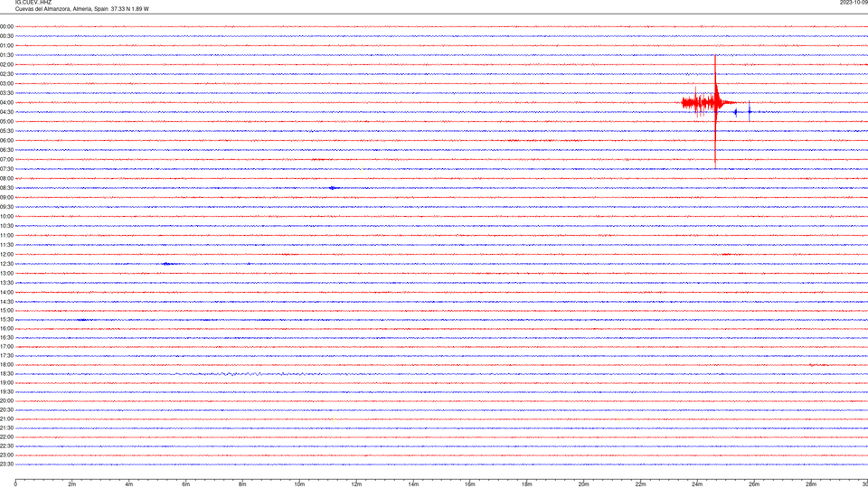Select the blue burst on the 12:30 trace
This screenshot has height=488, width=868.
[x=169, y=264]
